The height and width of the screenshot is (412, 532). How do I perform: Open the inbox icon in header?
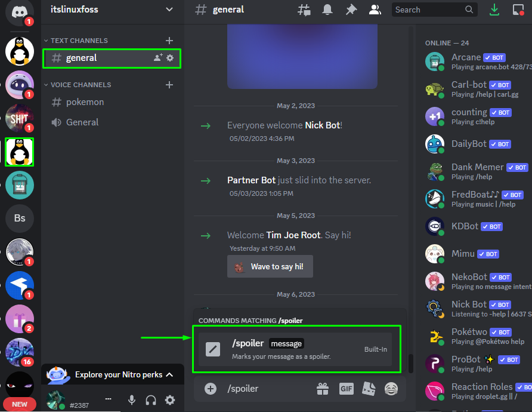pos(518,10)
